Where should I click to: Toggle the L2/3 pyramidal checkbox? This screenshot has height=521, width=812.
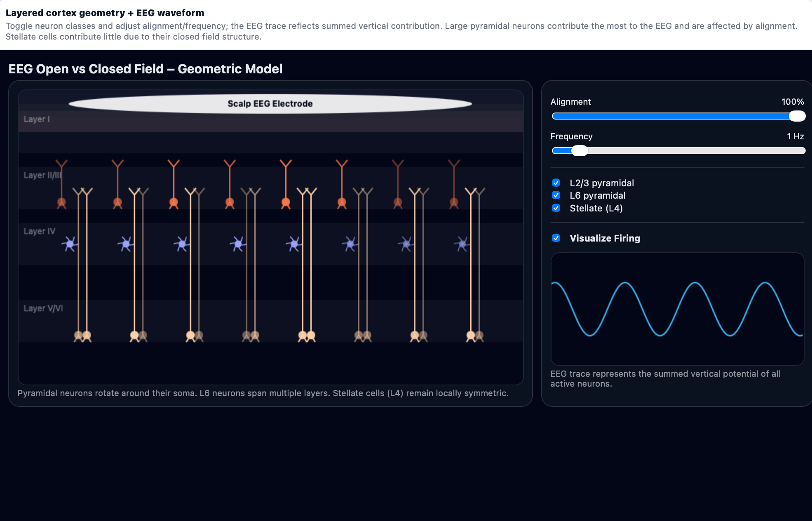(x=556, y=183)
